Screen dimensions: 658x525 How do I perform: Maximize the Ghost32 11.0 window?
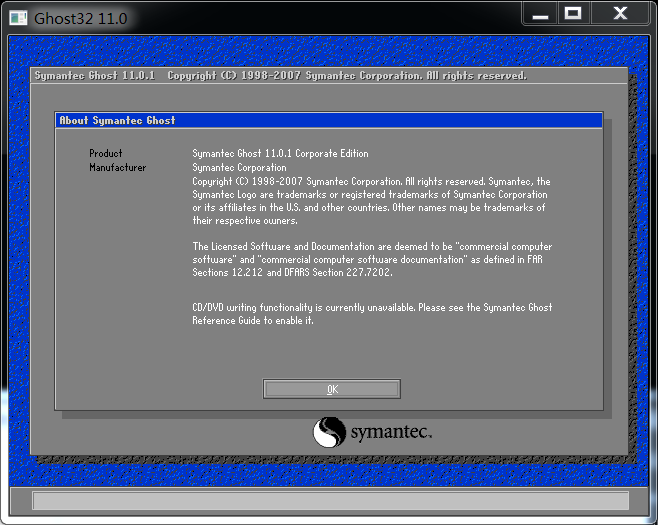(x=573, y=14)
